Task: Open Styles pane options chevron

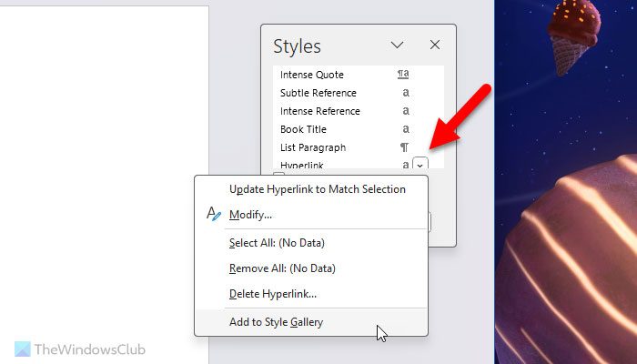Action: 397,45
